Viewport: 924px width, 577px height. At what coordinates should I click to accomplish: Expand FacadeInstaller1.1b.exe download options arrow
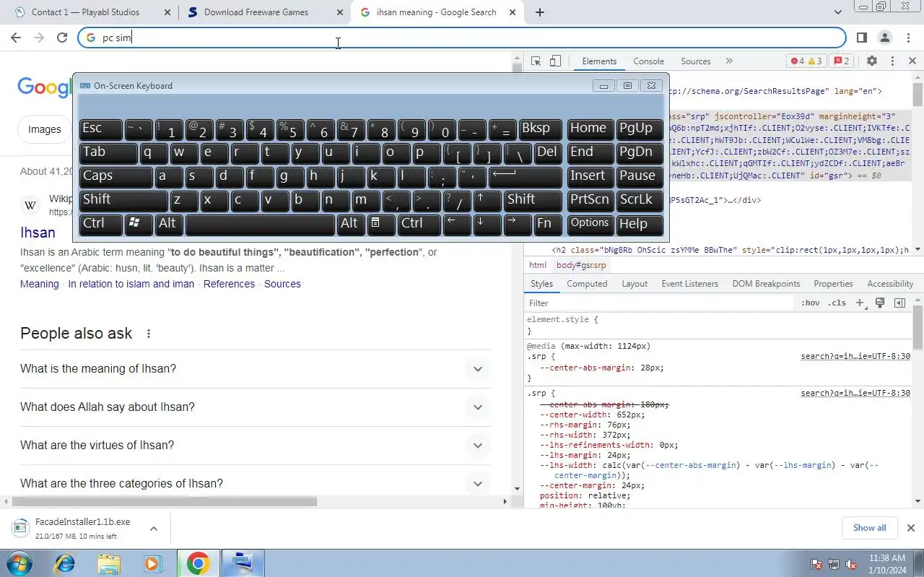point(154,529)
